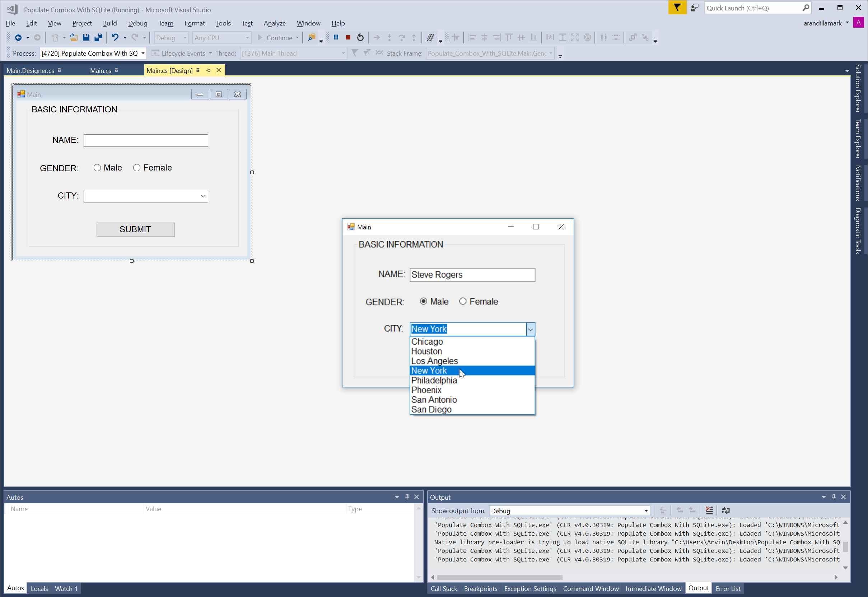Open the Format menu

(195, 23)
